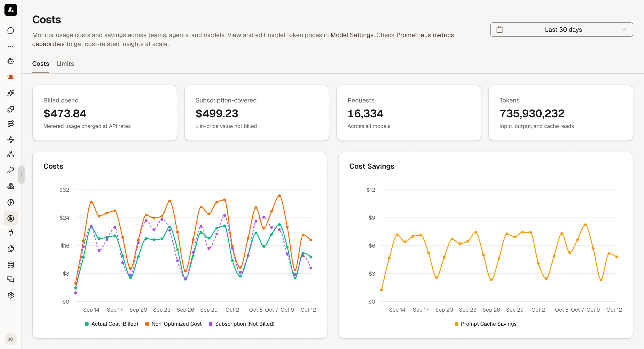Open the key icon in sidebar
The width and height of the screenshot is (644, 349).
coord(11,170)
